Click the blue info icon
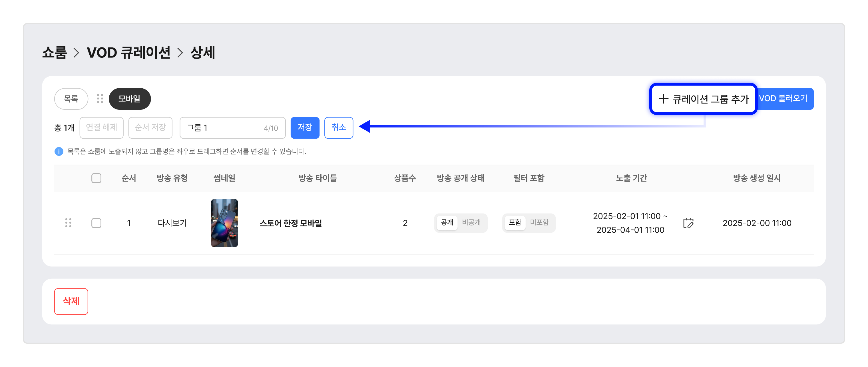 [x=59, y=151]
